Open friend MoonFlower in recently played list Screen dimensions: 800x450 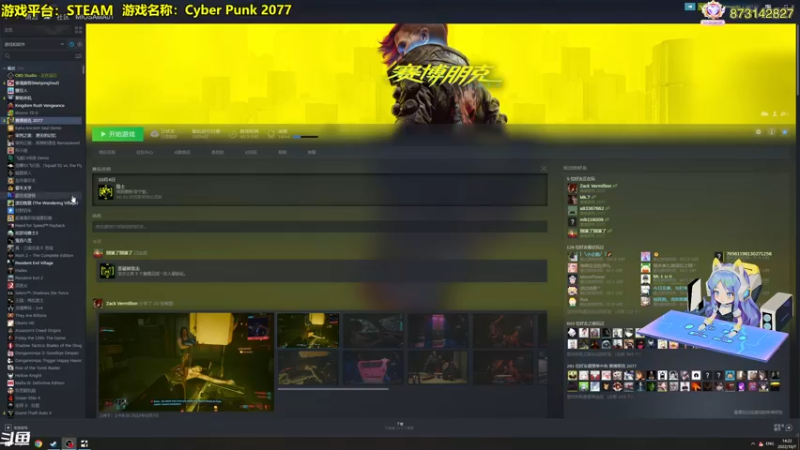[x=592, y=277]
